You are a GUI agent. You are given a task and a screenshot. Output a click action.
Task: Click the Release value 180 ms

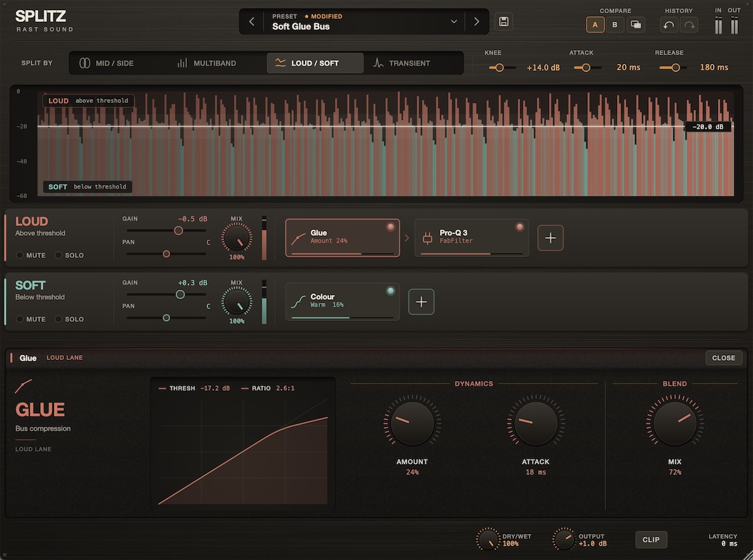tap(714, 67)
